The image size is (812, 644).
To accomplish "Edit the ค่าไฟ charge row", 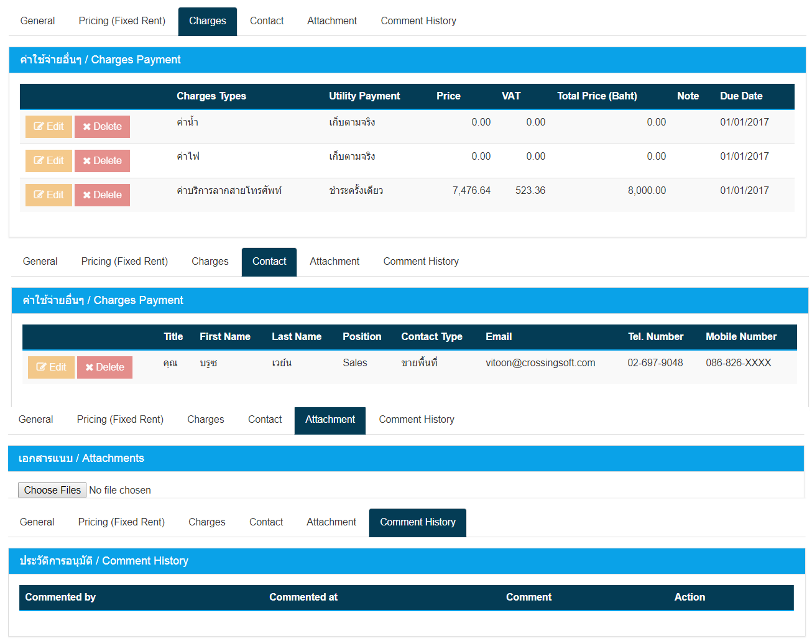I will click(x=49, y=161).
